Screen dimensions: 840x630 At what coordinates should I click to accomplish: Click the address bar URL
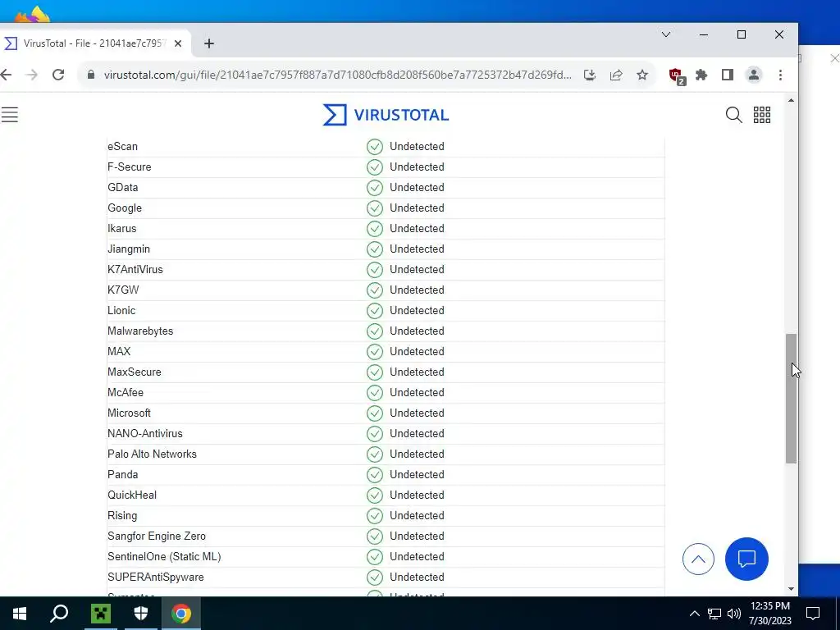(x=337, y=75)
